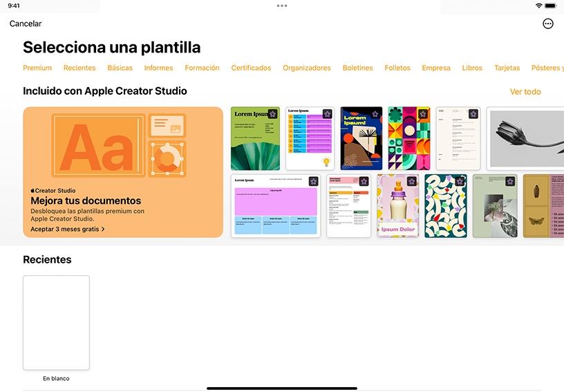Select the En blanco recent template

point(56,323)
